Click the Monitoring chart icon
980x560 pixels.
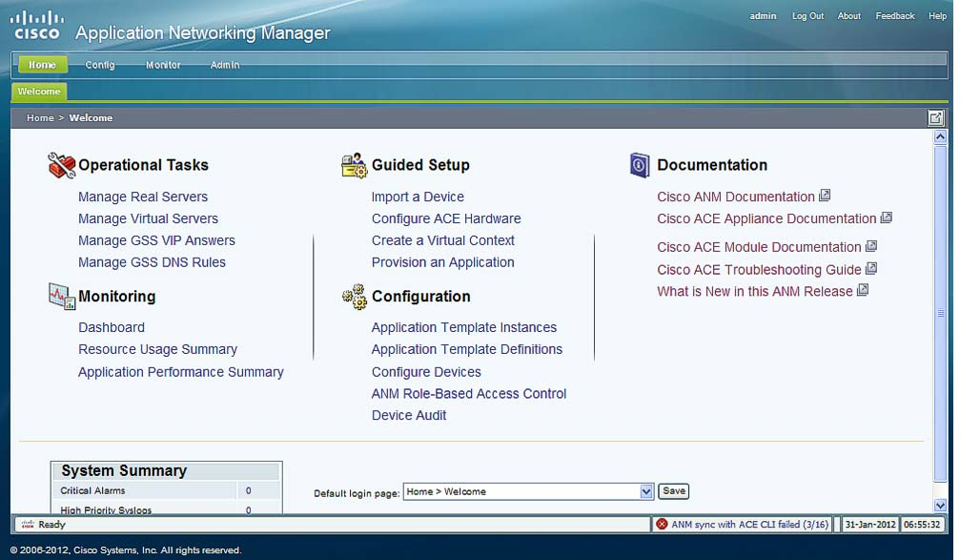62,297
